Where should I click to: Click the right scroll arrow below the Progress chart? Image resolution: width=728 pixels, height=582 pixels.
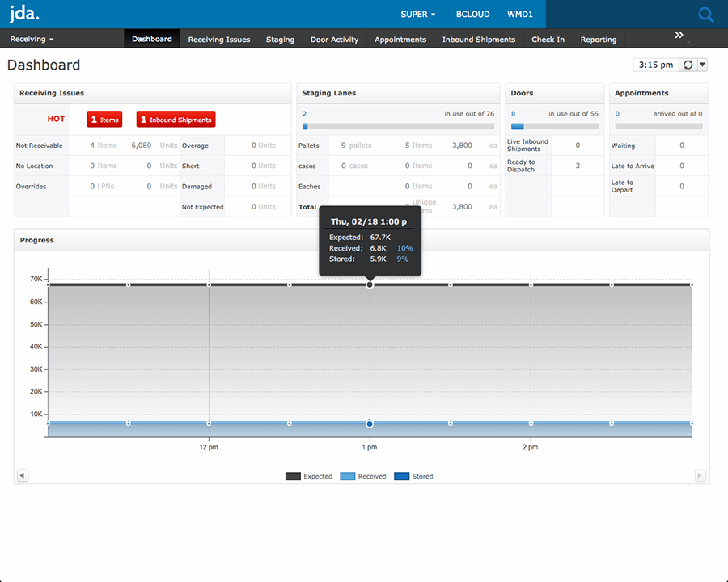(700, 475)
